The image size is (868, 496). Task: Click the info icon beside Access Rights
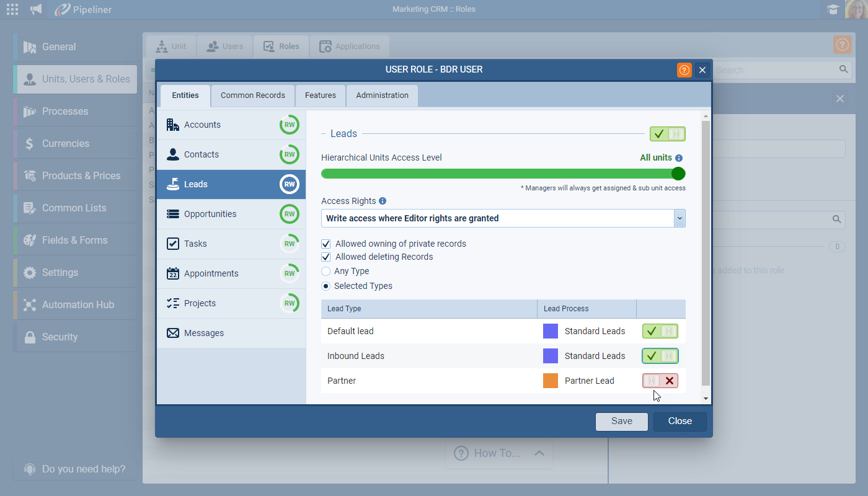point(383,201)
